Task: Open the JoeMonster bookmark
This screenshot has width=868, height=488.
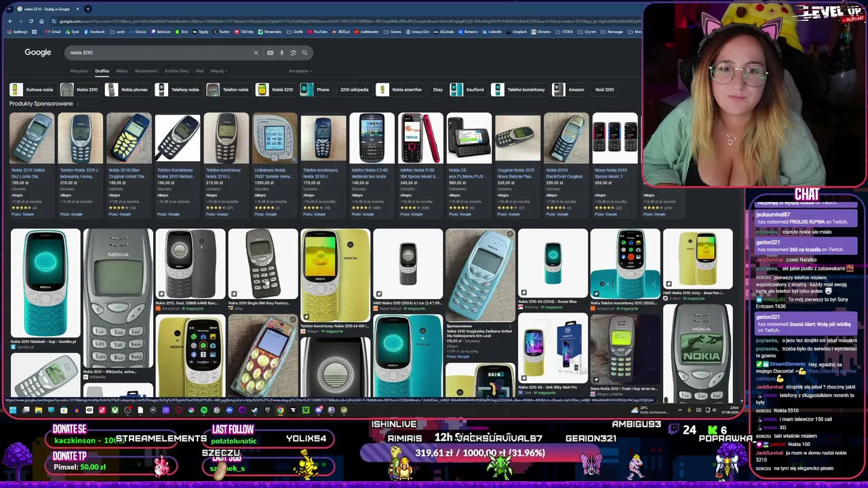Action: click(x=367, y=32)
